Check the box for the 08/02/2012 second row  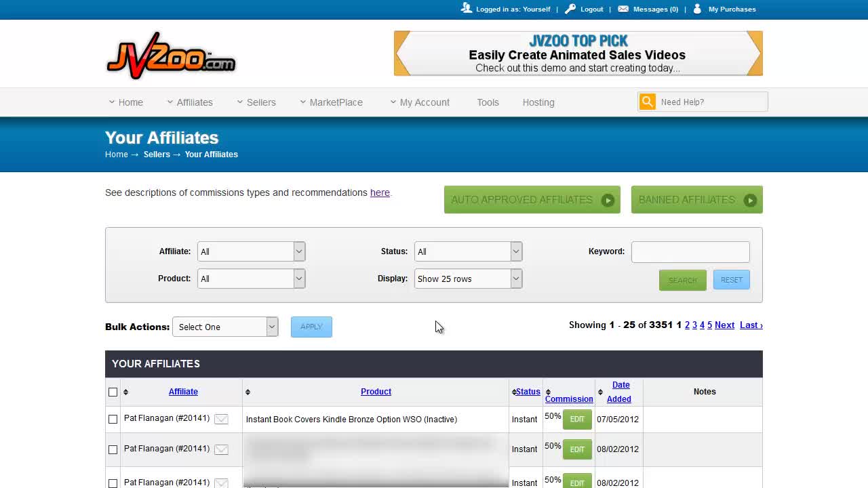[x=113, y=449]
